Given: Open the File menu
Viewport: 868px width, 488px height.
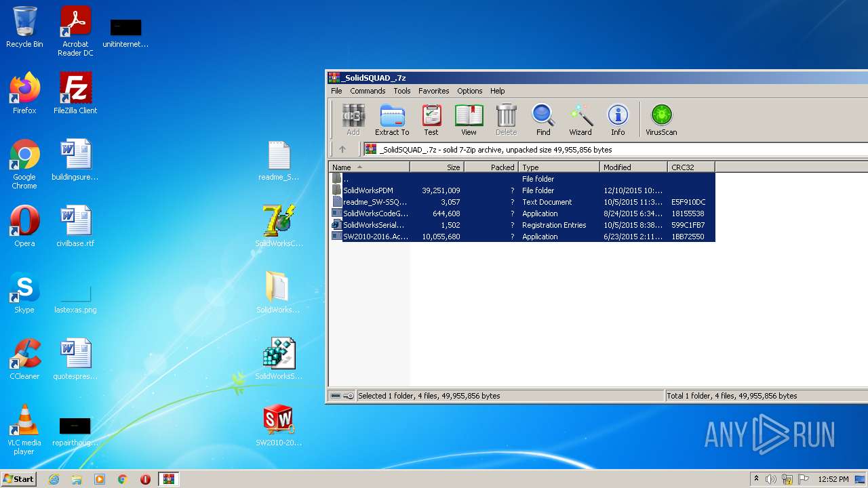Looking at the screenshot, I should point(336,91).
